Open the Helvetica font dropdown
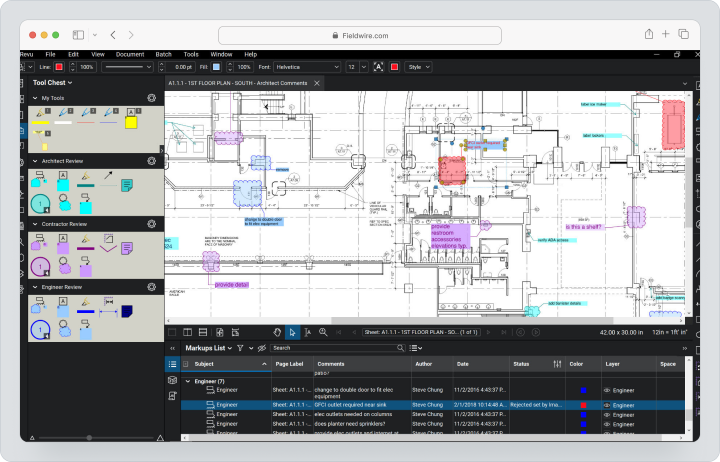Viewport: 720px width, 462px height. [x=307, y=67]
